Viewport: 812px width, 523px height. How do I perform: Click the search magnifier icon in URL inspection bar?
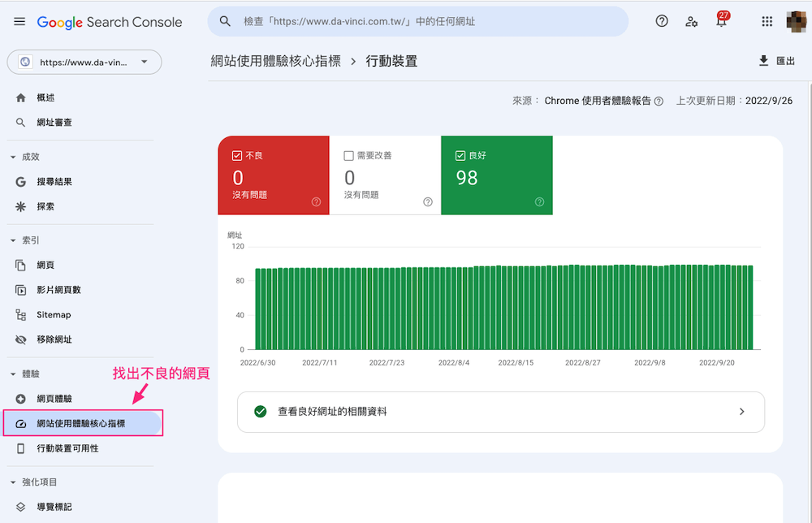coord(225,21)
